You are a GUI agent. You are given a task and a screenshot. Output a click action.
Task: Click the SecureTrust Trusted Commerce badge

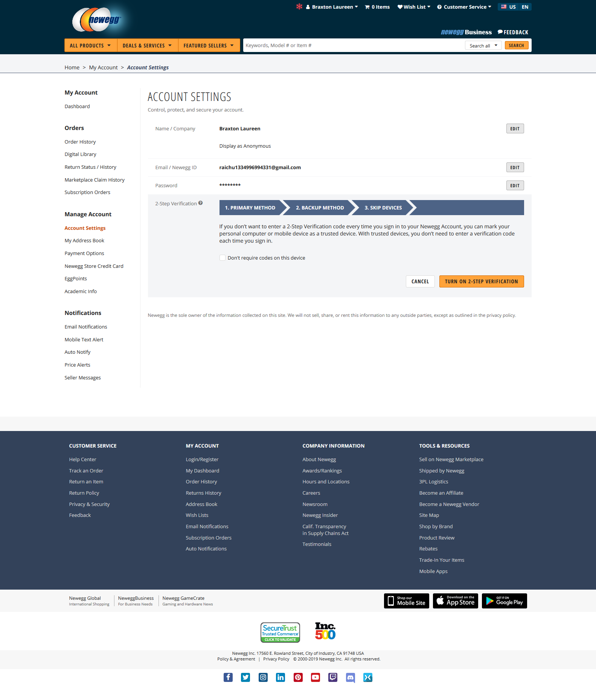(x=280, y=633)
